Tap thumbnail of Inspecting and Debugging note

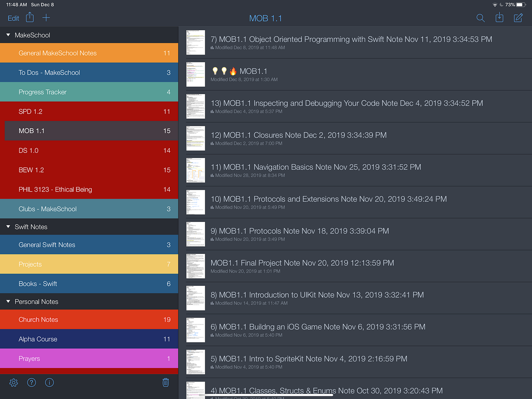click(195, 106)
